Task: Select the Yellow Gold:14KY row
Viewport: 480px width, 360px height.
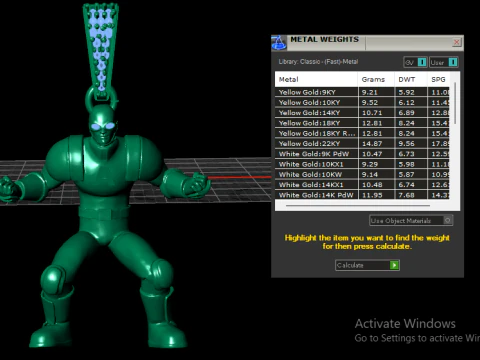Action: coord(362,113)
